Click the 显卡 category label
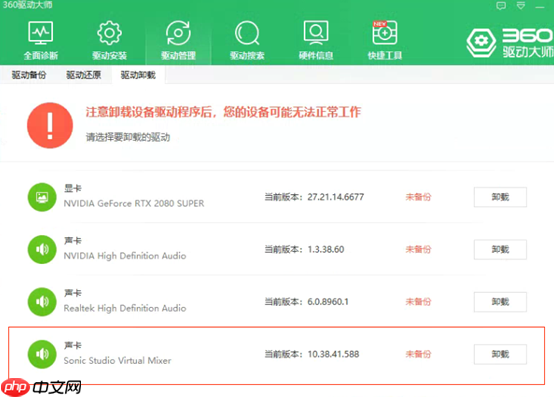The image size is (554, 397). pyautogui.click(x=73, y=188)
